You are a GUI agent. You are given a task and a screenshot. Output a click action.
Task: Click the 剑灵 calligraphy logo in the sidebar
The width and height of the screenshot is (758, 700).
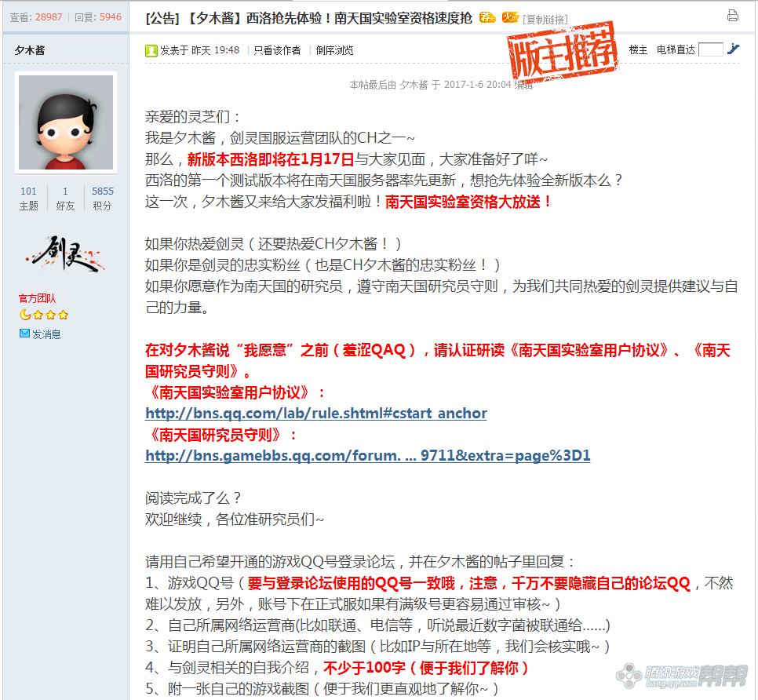(x=65, y=253)
